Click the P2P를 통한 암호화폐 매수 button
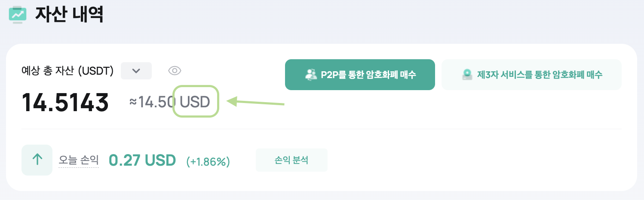This screenshot has width=644, height=200. click(360, 75)
